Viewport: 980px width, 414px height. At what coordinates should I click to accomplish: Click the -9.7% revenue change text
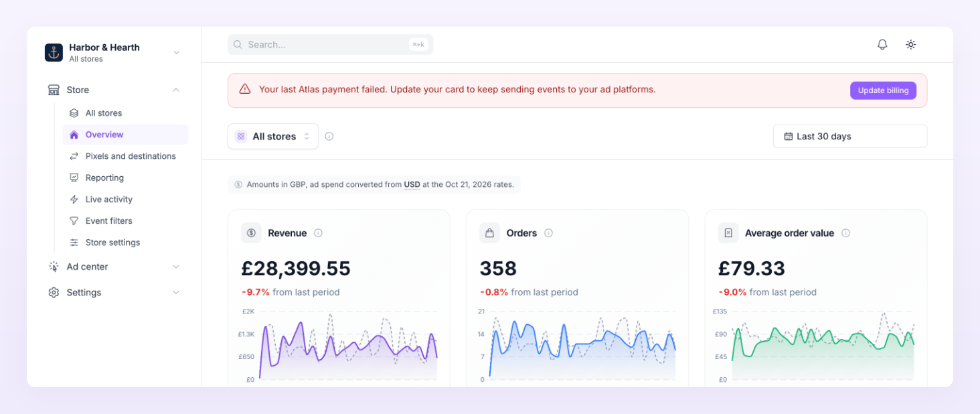click(x=256, y=292)
